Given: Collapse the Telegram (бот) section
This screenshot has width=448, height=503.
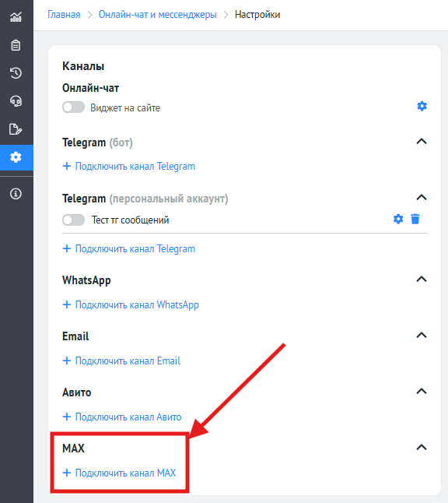Looking at the screenshot, I should pos(422,141).
